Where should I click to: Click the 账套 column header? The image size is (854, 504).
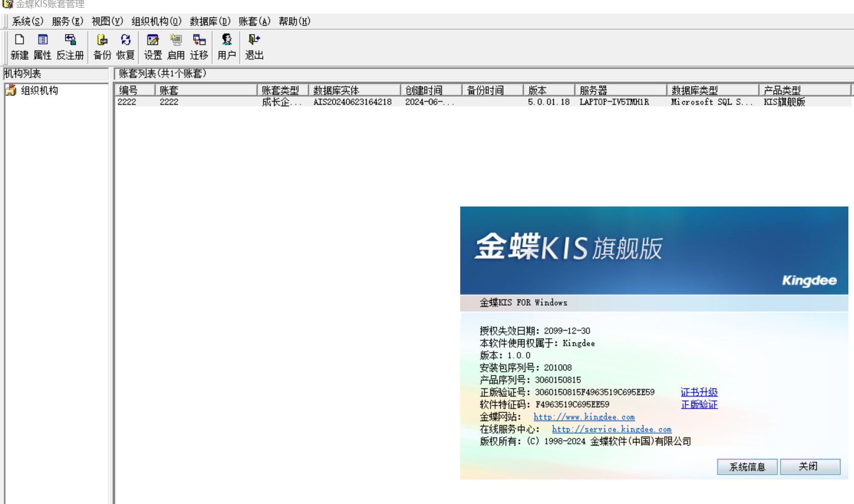206,90
